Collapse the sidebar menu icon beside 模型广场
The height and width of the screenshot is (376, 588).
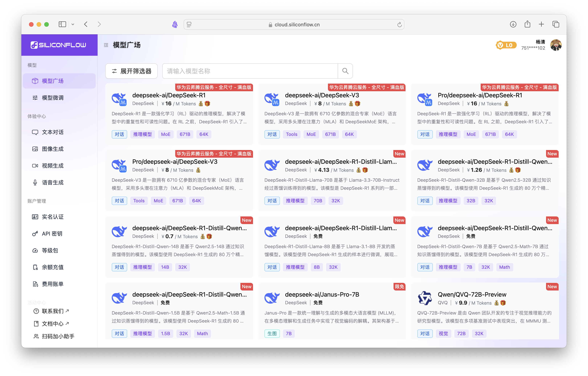(x=106, y=45)
